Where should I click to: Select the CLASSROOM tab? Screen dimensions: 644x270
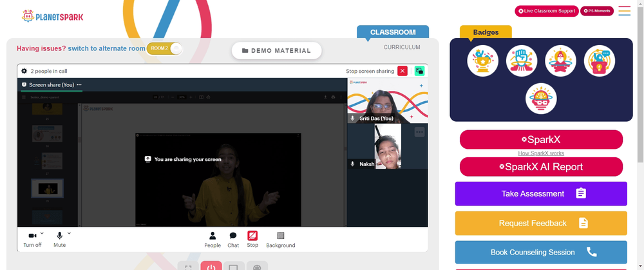pyautogui.click(x=393, y=32)
